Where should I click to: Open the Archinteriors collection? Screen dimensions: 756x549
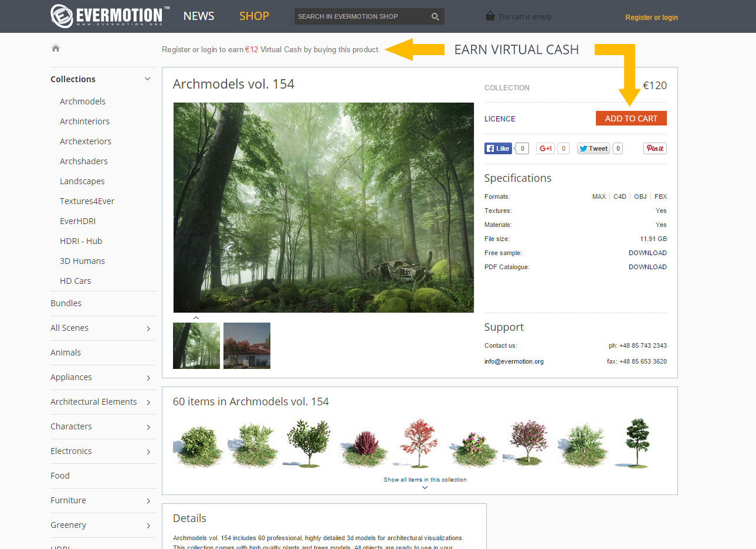[84, 121]
